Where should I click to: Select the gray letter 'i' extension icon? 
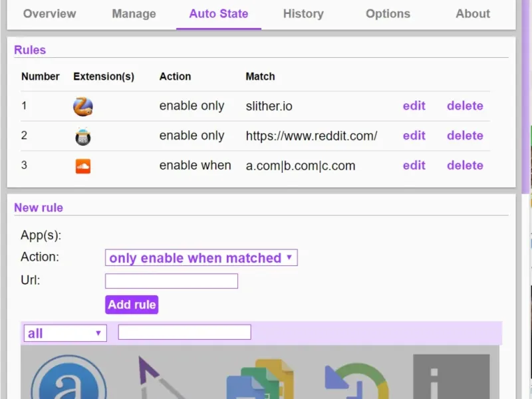pyautogui.click(x=451, y=378)
